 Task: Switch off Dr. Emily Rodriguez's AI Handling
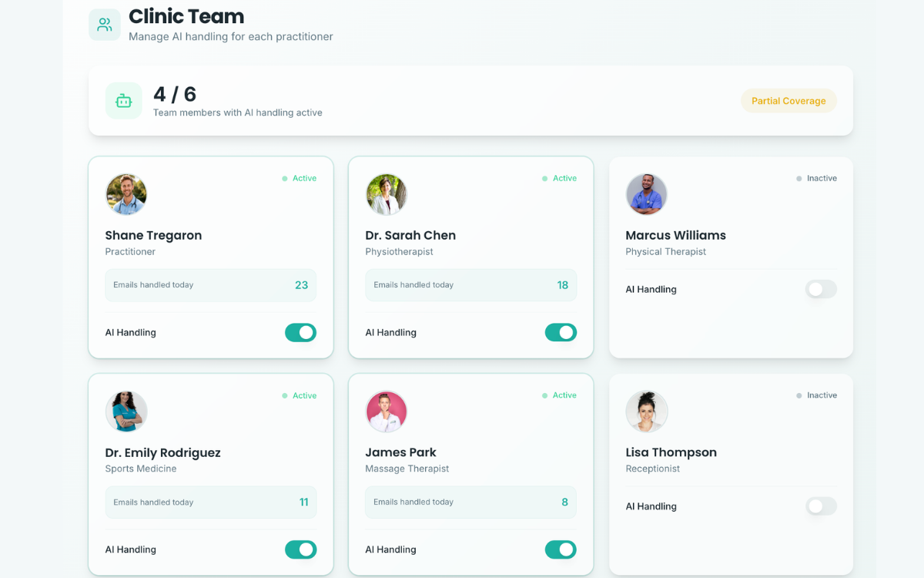[x=300, y=549]
